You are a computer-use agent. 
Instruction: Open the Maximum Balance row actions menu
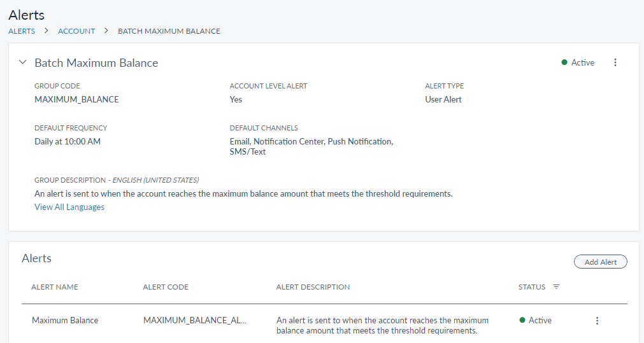coord(597,321)
